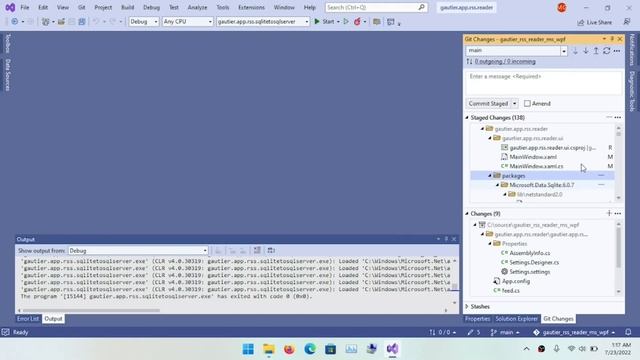
Task: Open the Any CPU platform dropdown
Action: 187,22
